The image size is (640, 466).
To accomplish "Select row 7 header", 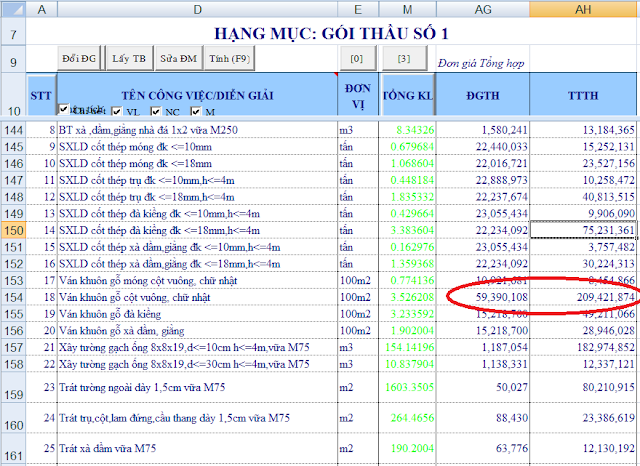I will click(13, 31).
